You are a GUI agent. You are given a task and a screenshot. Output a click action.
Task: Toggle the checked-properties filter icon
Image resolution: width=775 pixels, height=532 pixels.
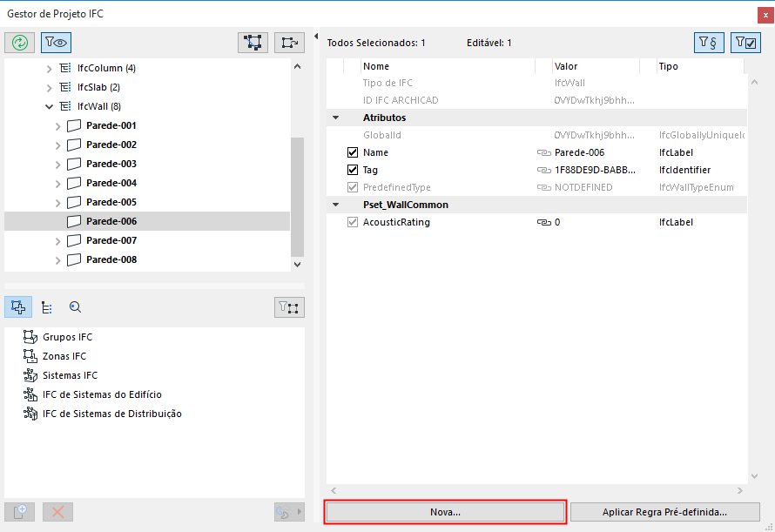(x=745, y=42)
